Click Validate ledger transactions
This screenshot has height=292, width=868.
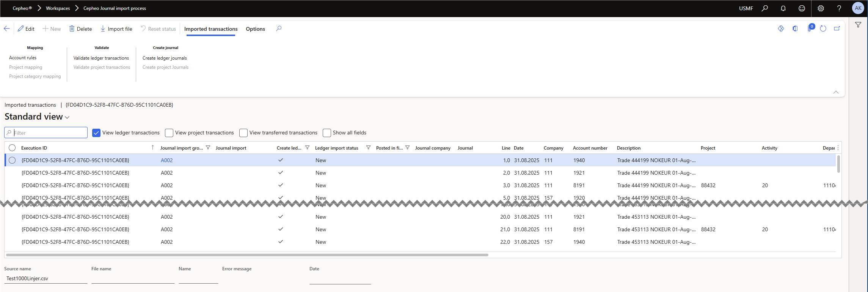click(101, 58)
